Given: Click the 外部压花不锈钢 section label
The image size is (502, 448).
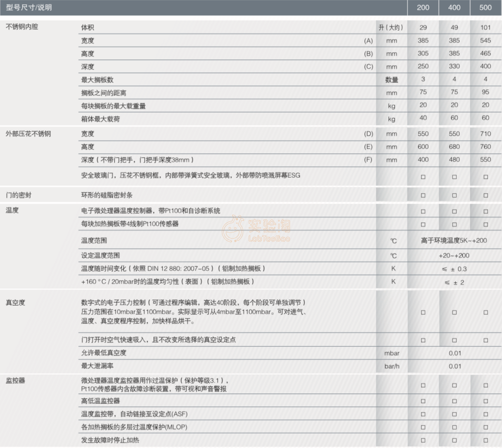Looking at the screenshot, I should pos(28,134).
